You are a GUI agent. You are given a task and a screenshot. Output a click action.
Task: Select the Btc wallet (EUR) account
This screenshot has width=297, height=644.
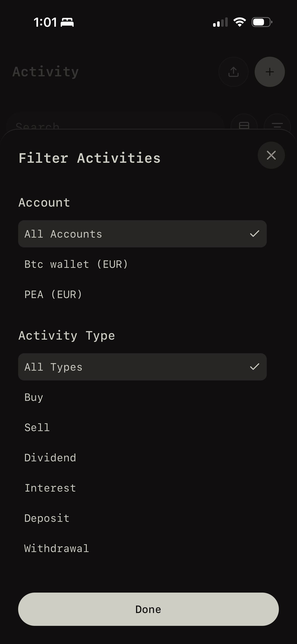76,264
